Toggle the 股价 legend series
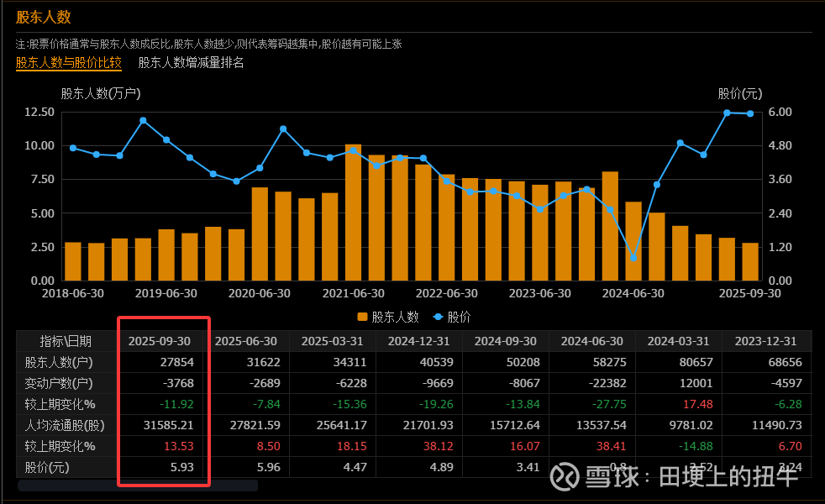Screen dimensions: 825x504 tap(452, 317)
